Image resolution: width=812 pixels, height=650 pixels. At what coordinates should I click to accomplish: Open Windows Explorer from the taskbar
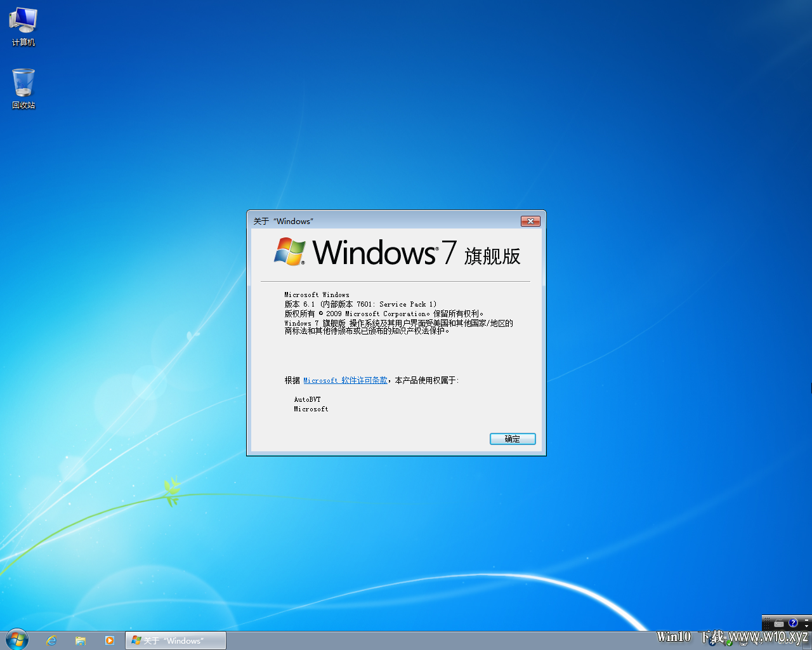tap(81, 640)
